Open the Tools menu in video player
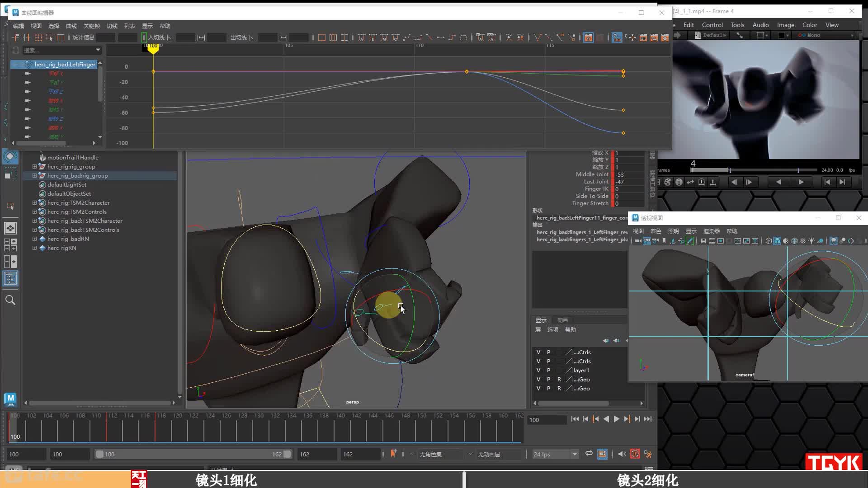 pyautogui.click(x=737, y=25)
